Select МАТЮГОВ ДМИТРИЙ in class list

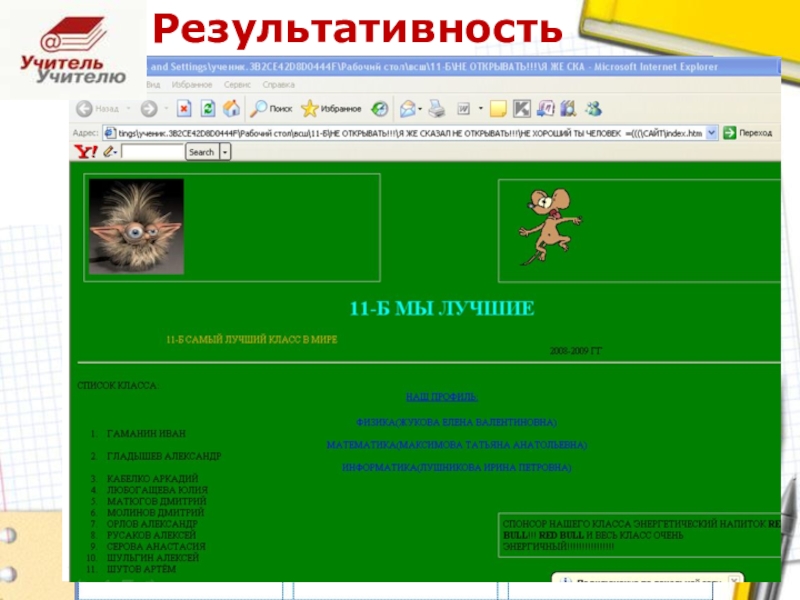click(x=157, y=501)
